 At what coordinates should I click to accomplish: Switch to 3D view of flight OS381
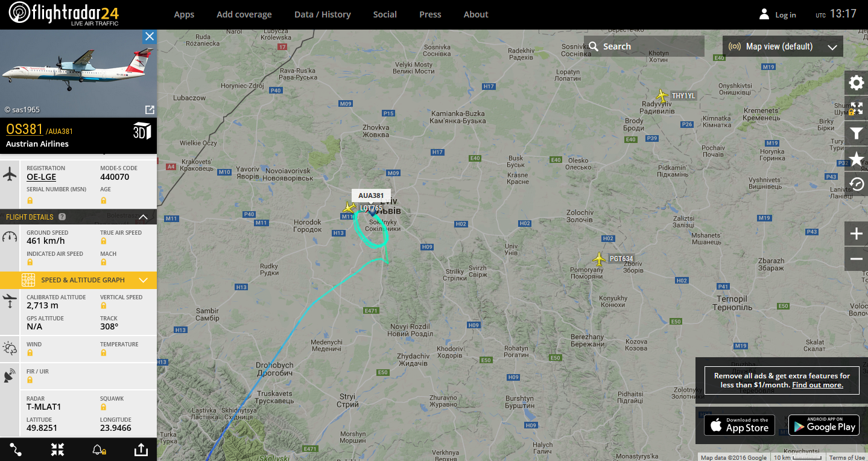[141, 131]
